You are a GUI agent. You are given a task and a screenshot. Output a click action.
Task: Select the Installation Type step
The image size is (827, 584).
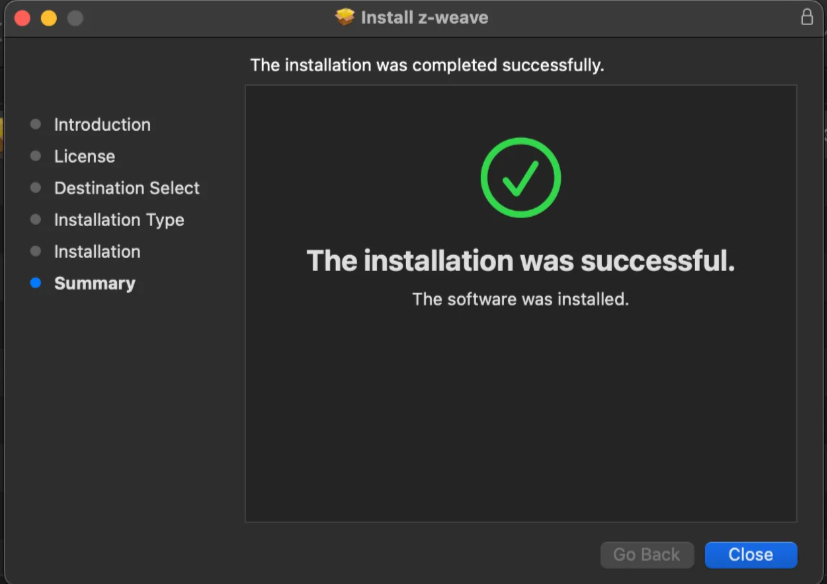click(x=118, y=219)
